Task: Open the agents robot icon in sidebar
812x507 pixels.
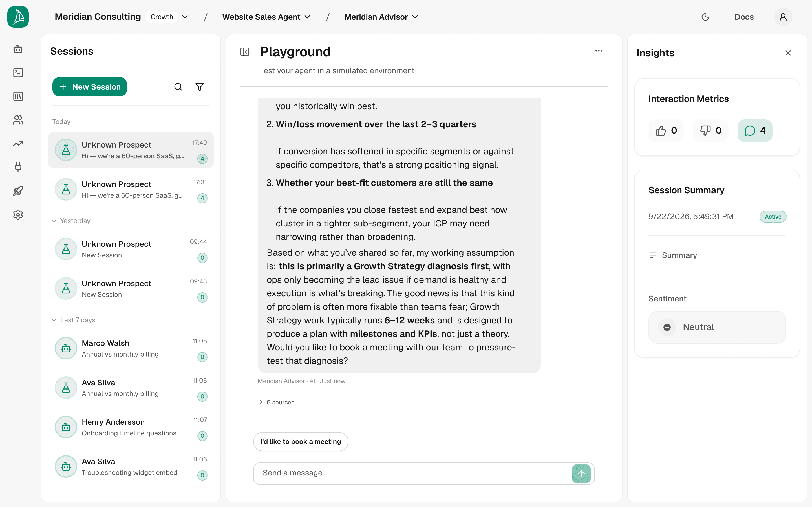Action: click(18, 49)
